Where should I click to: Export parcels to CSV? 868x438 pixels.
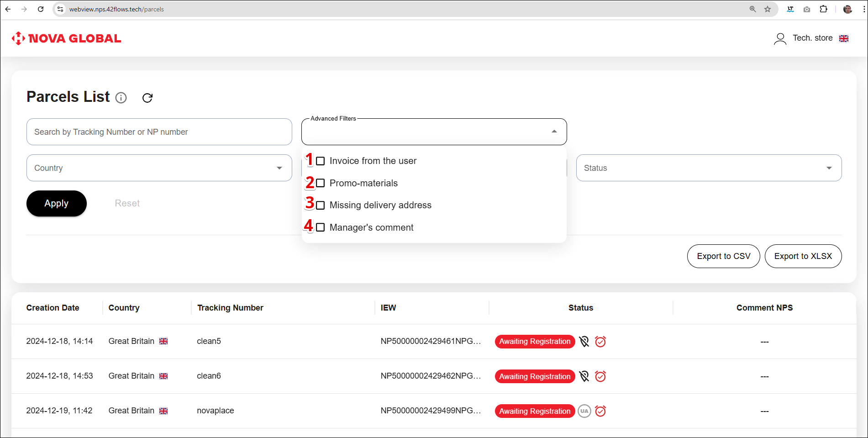click(723, 256)
